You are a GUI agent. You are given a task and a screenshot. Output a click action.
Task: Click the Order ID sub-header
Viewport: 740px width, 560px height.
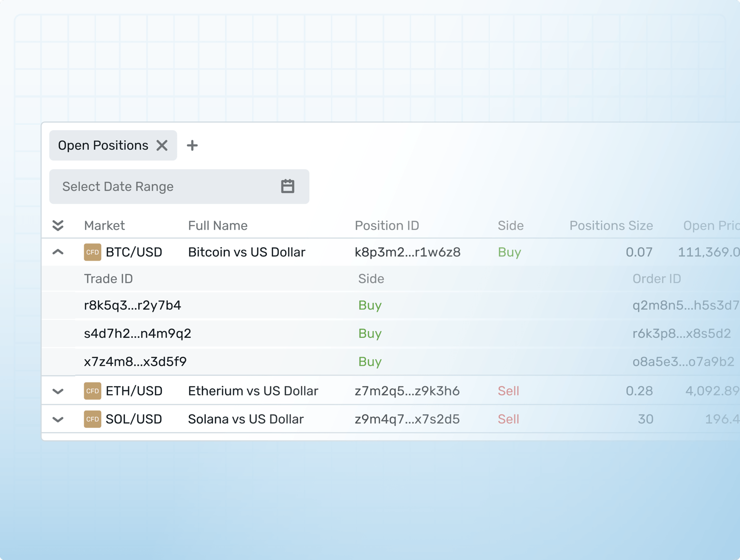tap(657, 279)
